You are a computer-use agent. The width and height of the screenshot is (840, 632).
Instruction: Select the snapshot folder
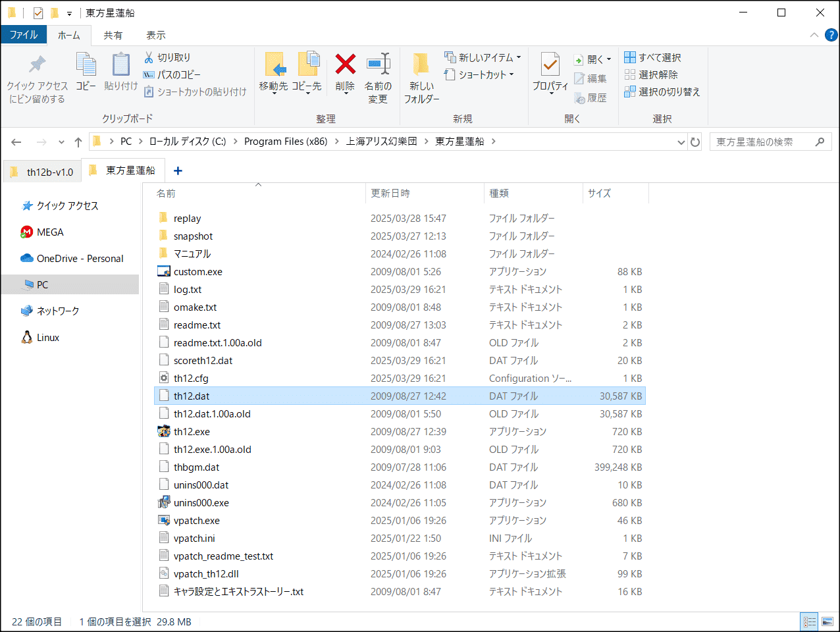[x=400, y=236]
